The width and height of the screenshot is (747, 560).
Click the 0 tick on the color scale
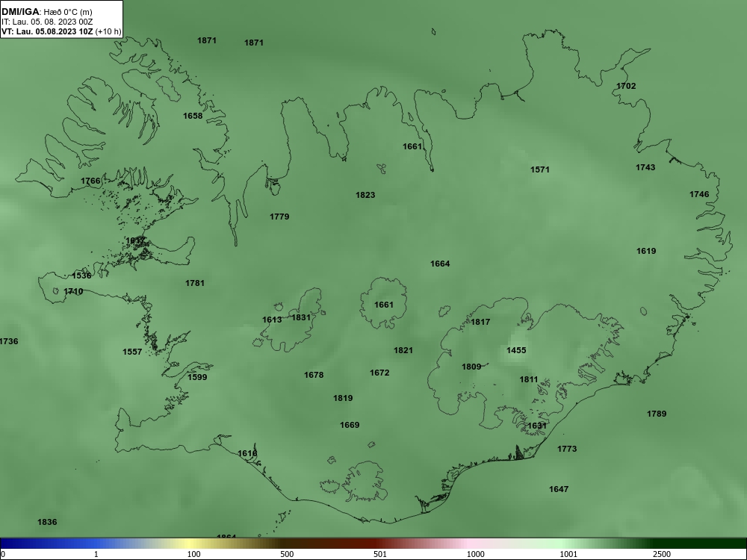[x=2, y=554]
